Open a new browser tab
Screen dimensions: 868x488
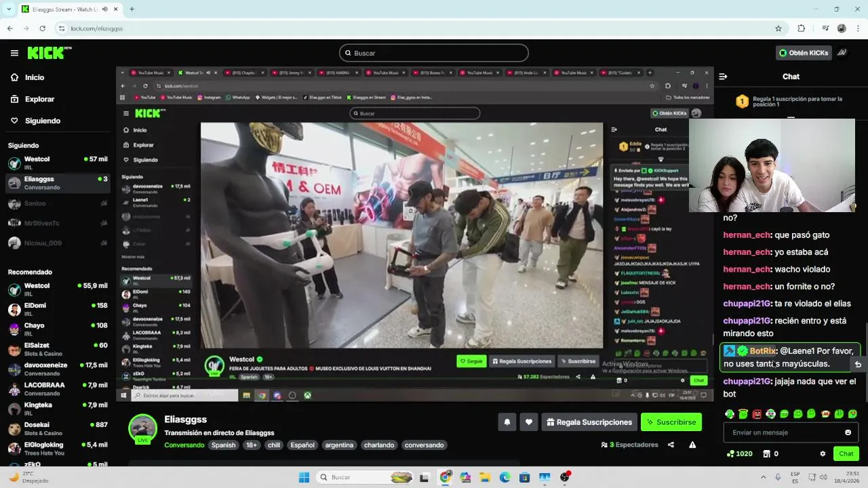[x=132, y=9]
